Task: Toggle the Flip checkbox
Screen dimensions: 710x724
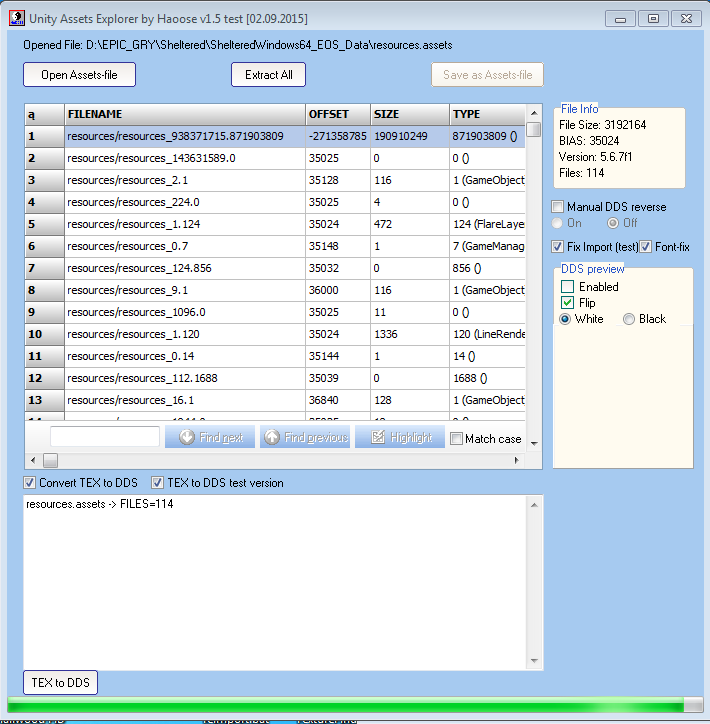Action: tap(568, 303)
